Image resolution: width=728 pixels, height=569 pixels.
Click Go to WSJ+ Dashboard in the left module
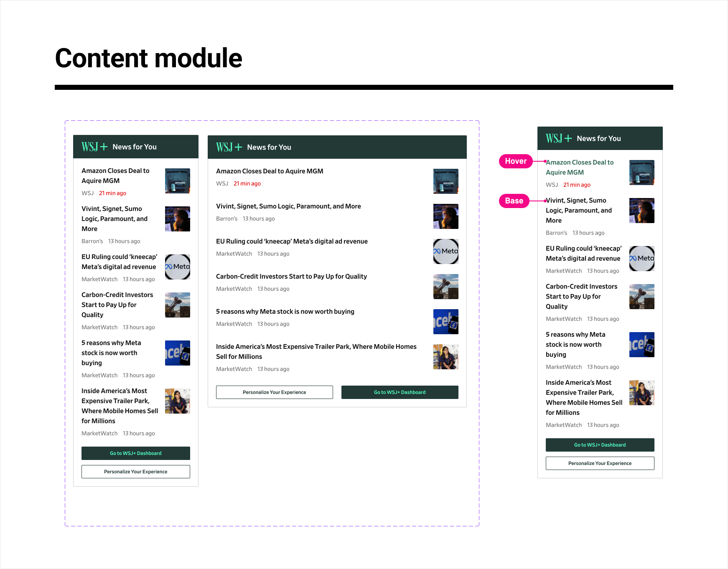[135, 453]
